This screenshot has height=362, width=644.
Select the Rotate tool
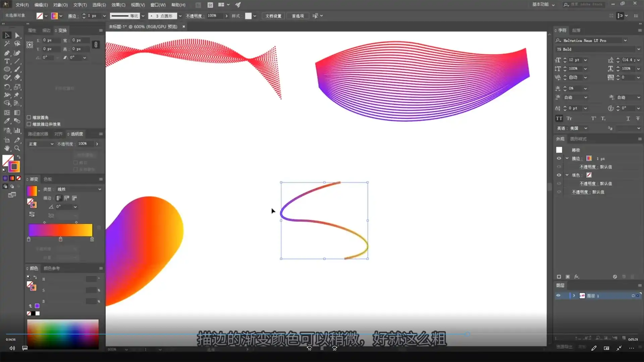pos(7,87)
